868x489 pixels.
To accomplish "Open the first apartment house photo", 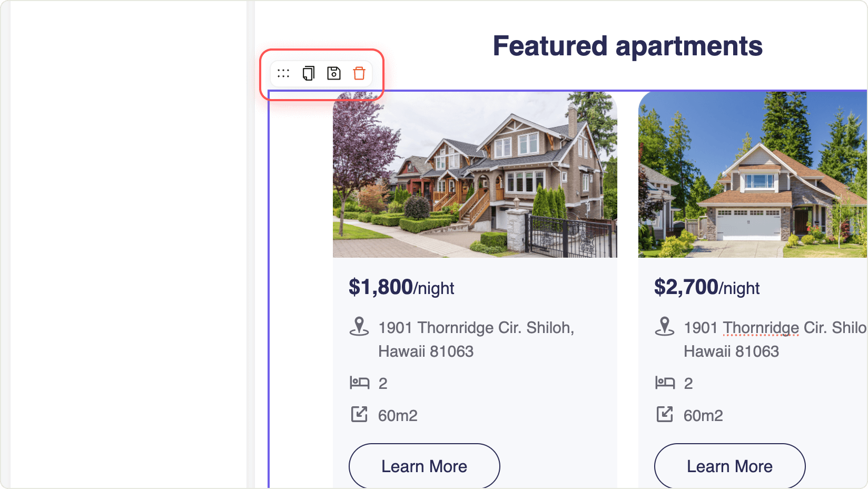I will pyautogui.click(x=475, y=174).
